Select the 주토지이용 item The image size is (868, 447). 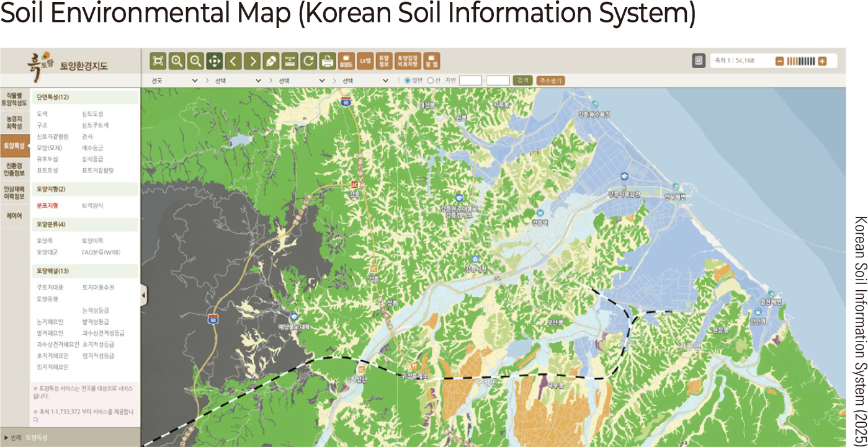50,288
